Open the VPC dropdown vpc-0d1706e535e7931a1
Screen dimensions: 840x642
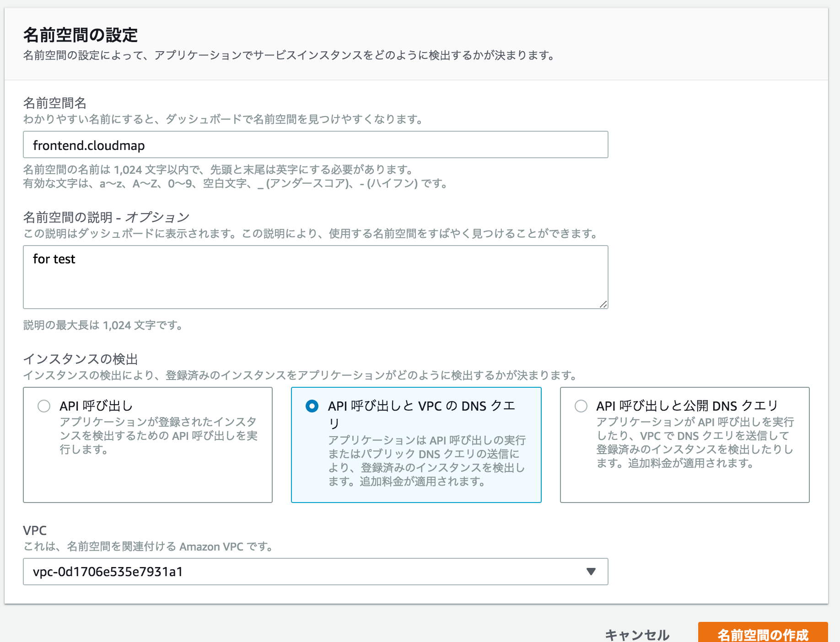(315, 572)
